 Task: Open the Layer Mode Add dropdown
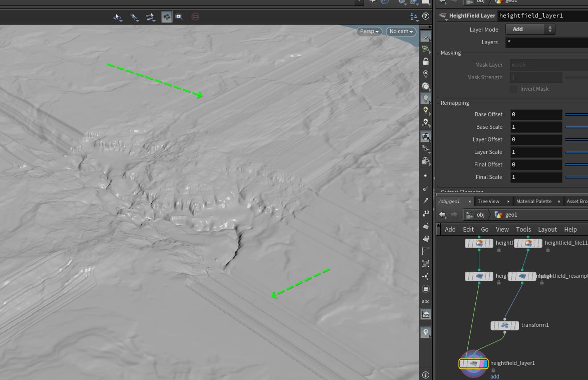[x=530, y=29]
